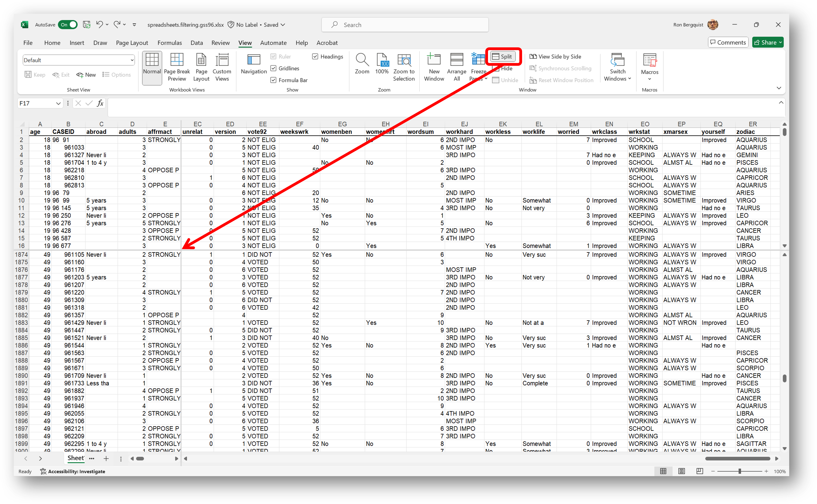This screenshot has height=504, width=817.
Task: Switch to the Formulas ribbon tab
Action: coord(169,43)
